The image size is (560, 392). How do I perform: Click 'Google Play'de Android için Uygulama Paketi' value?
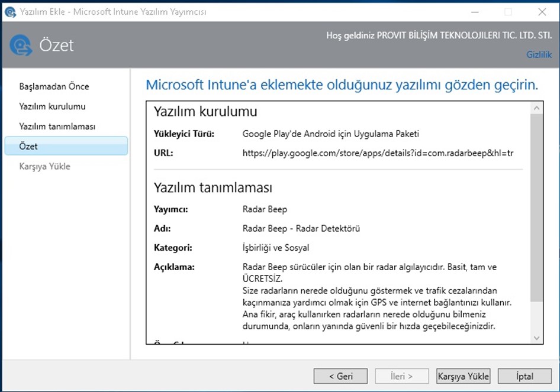pyautogui.click(x=331, y=134)
